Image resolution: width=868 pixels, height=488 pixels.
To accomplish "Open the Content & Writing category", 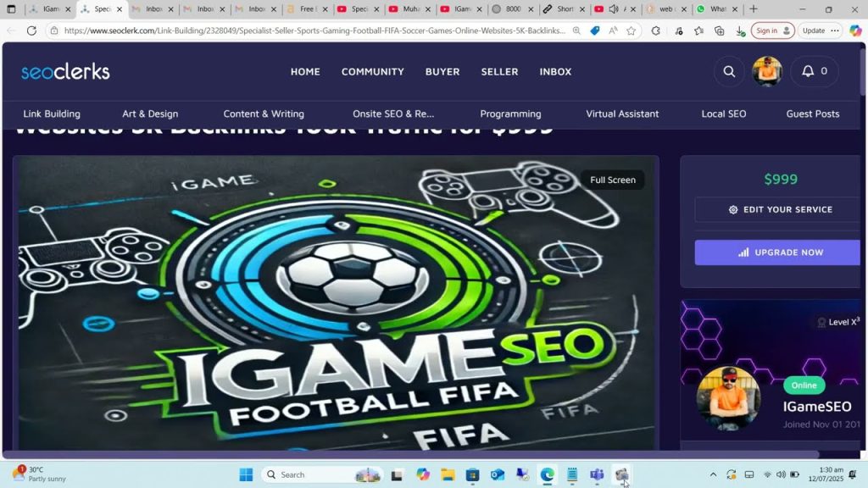I will [x=264, y=114].
